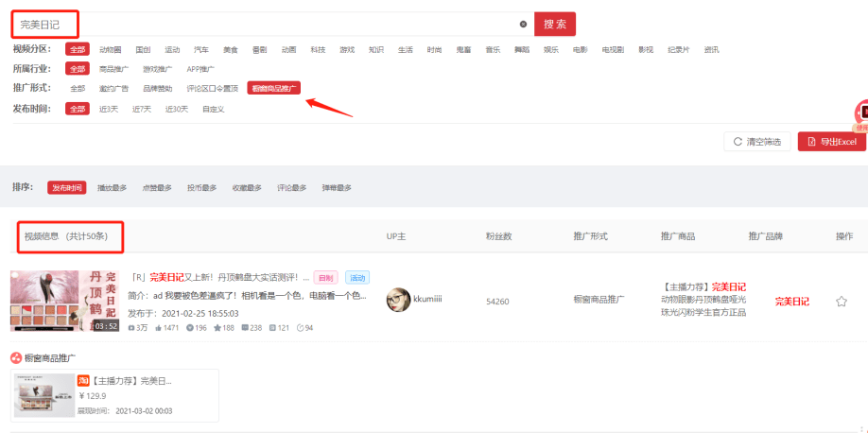Click the Taobao icon on product card

tap(83, 380)
